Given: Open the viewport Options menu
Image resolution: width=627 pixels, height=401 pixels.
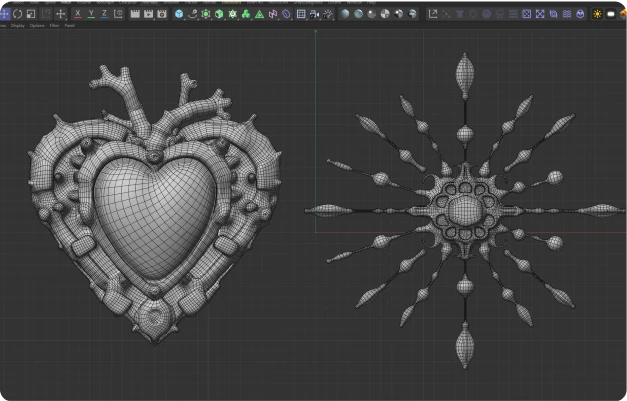Looking at the screenshot, I should click(37, 26).
